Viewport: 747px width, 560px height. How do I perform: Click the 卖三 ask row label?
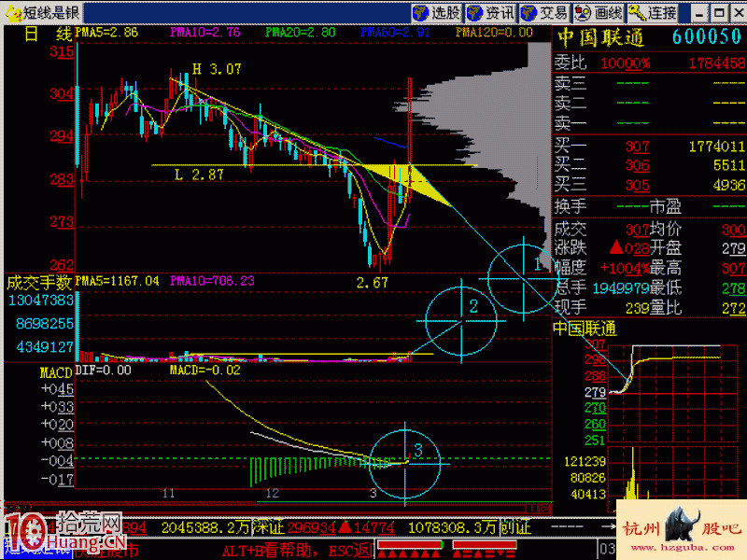click(x=571, y=84)
